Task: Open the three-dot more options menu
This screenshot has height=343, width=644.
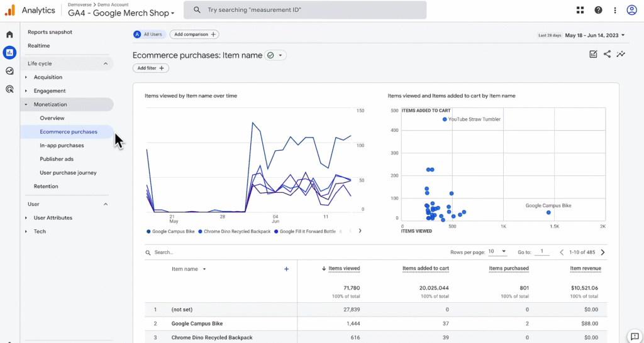Action: (x=615, y=10)
